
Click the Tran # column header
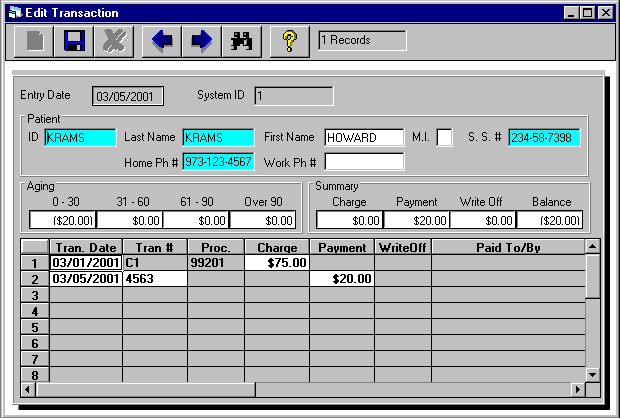155,247
